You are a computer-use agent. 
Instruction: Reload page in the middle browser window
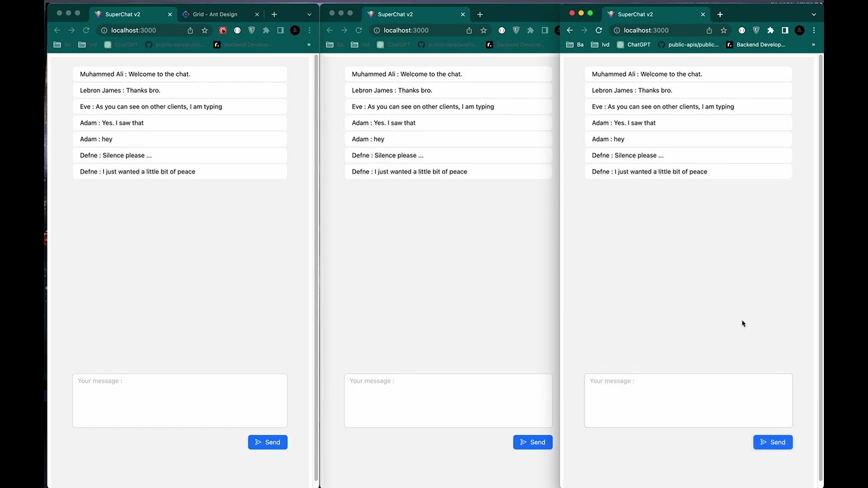point(359,30)
